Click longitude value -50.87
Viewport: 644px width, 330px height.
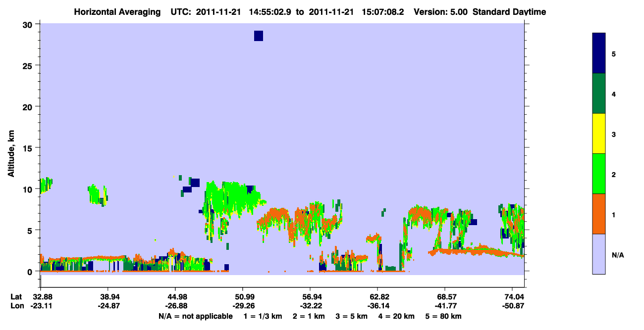[x=512, y=306]
